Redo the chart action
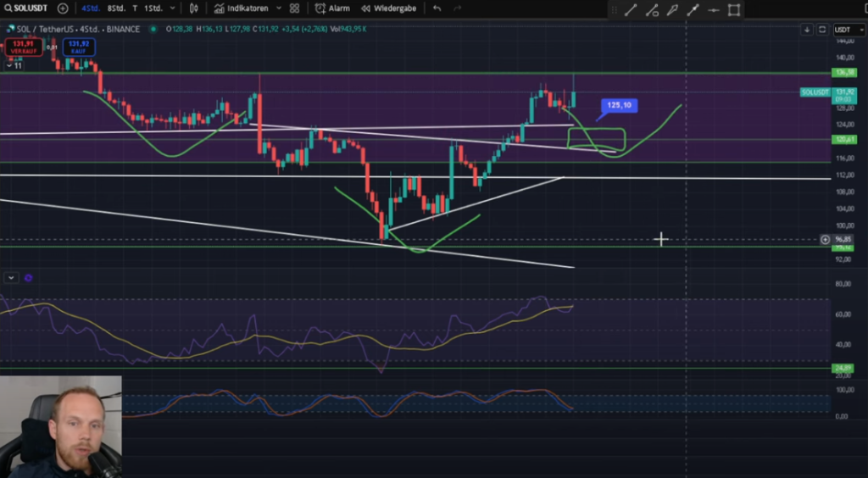 (457, 8)
